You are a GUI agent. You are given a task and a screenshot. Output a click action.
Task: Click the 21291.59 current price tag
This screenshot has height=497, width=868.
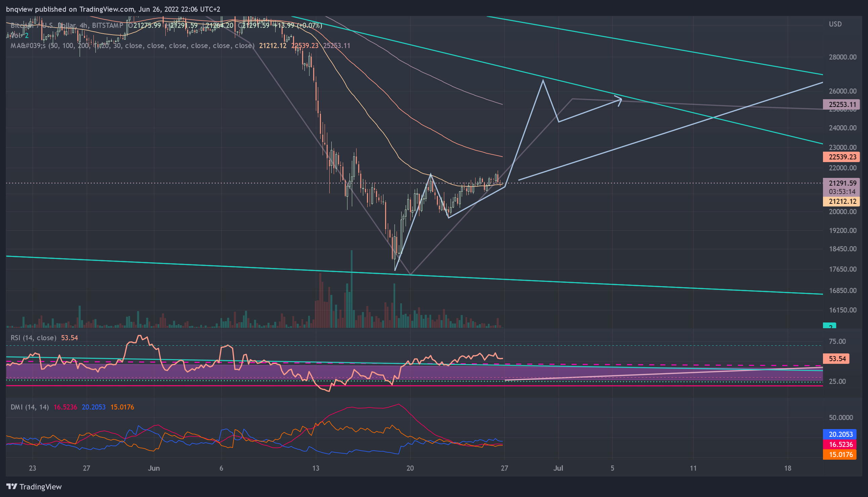[841, 183]
